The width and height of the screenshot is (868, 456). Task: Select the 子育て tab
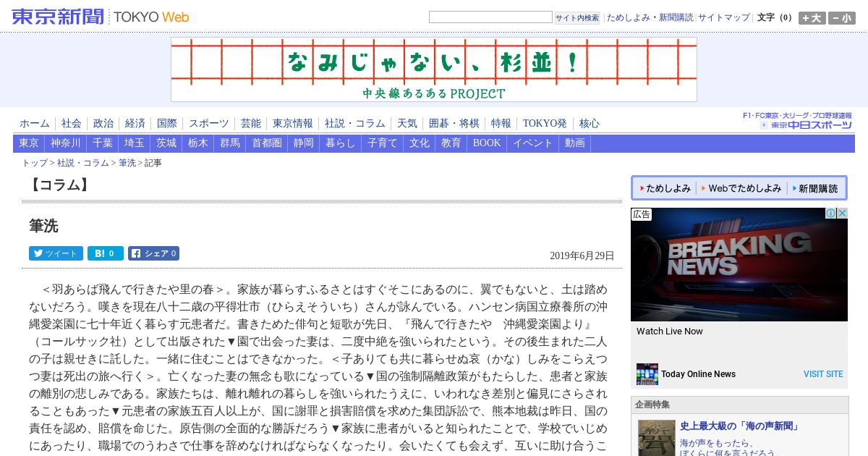pos(383,143)
